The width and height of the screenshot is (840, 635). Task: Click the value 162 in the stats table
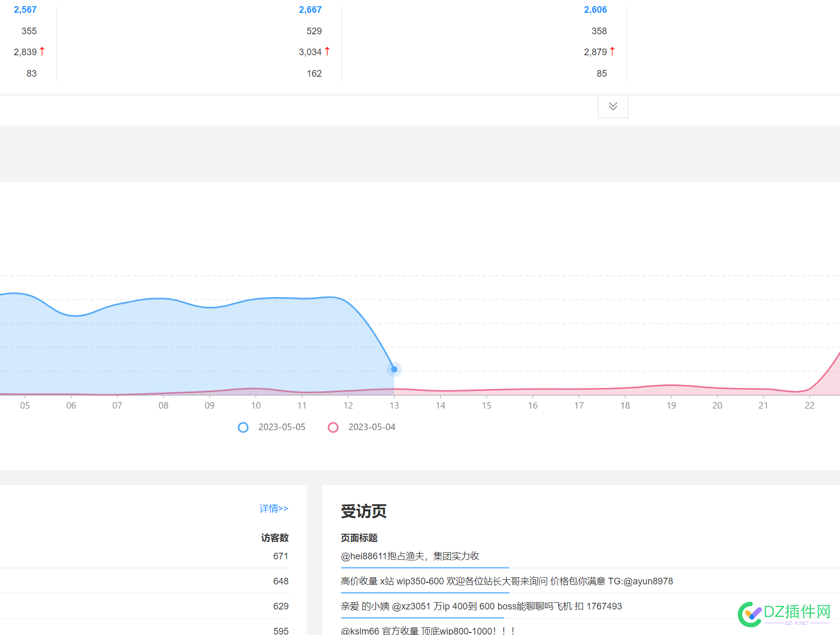(x=314, y=73)
